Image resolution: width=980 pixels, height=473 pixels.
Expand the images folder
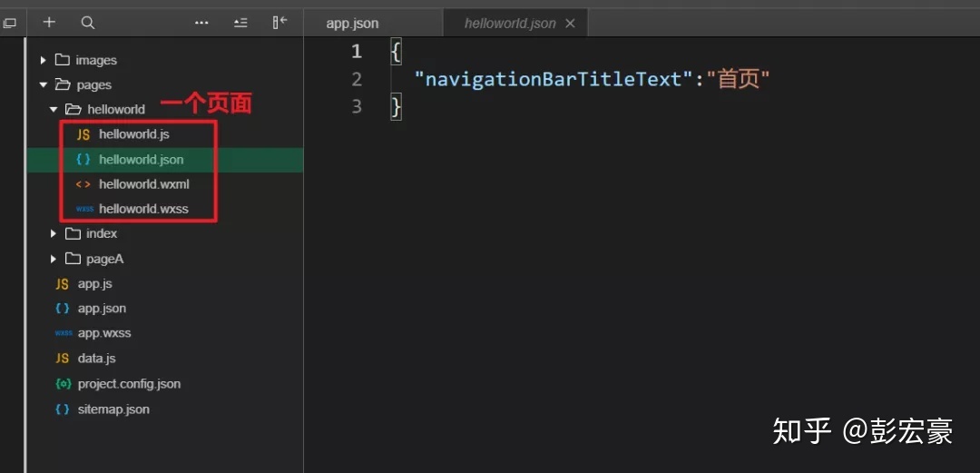point(95,61)
